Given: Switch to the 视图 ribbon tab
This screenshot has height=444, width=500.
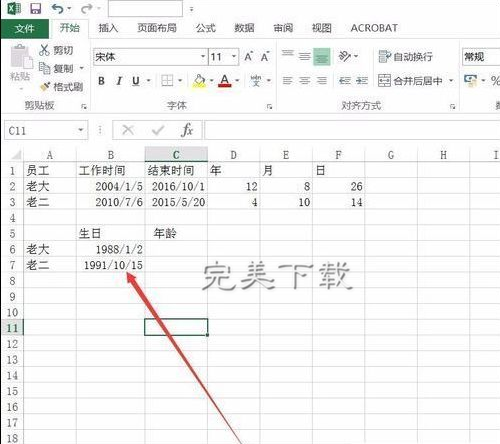Looking at the screenshot, I should tap(321, 28).
